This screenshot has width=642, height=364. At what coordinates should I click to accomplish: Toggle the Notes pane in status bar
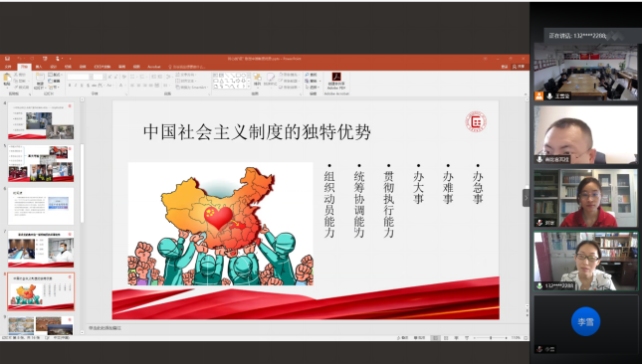click(x=403, y=338)
